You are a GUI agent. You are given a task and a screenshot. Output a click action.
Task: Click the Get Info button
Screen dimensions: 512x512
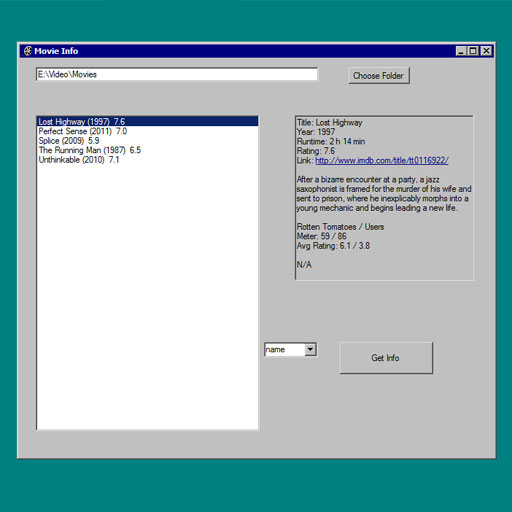coord(386,358)
